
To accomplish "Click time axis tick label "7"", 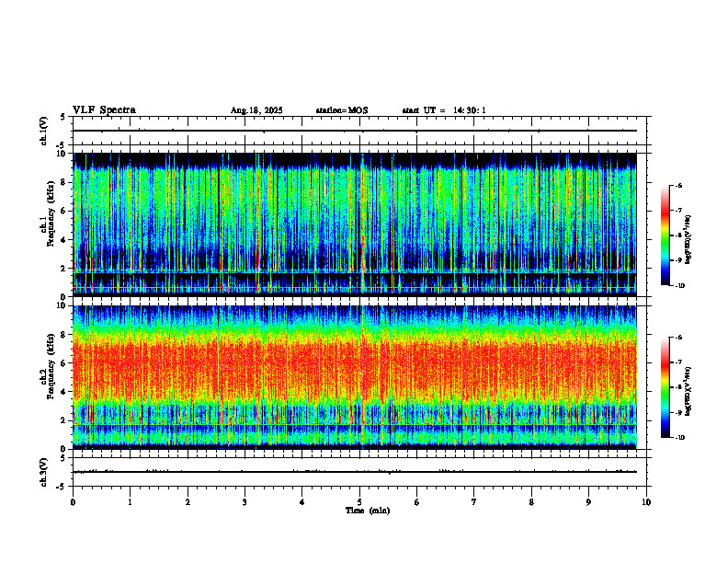I will pyautogui.click(x=474, y=502).
